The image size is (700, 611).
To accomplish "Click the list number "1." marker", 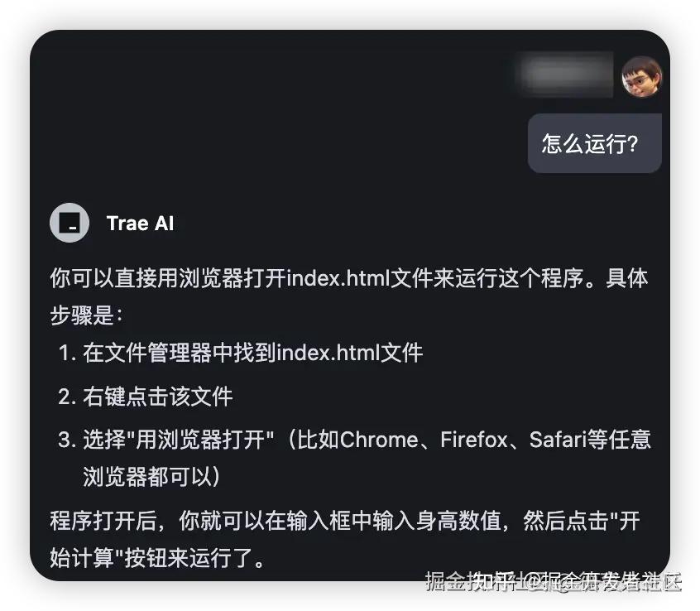I will point(67,353).
